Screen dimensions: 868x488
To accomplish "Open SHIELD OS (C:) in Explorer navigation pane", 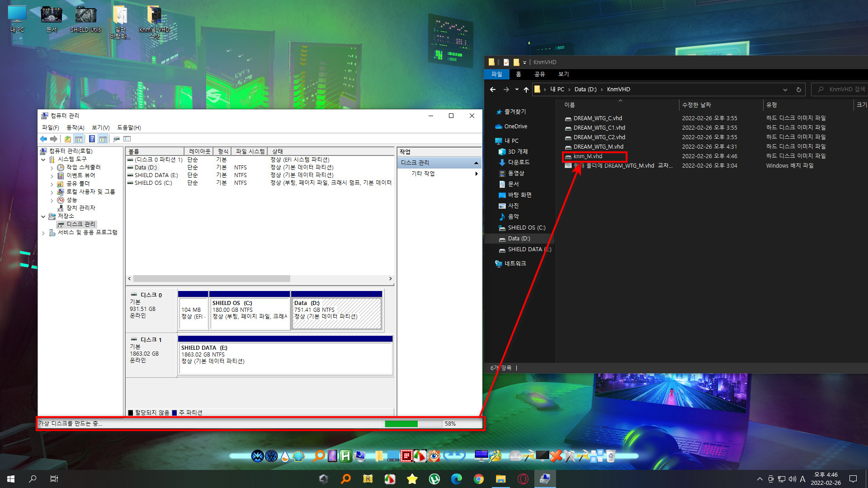I will 526,228.
